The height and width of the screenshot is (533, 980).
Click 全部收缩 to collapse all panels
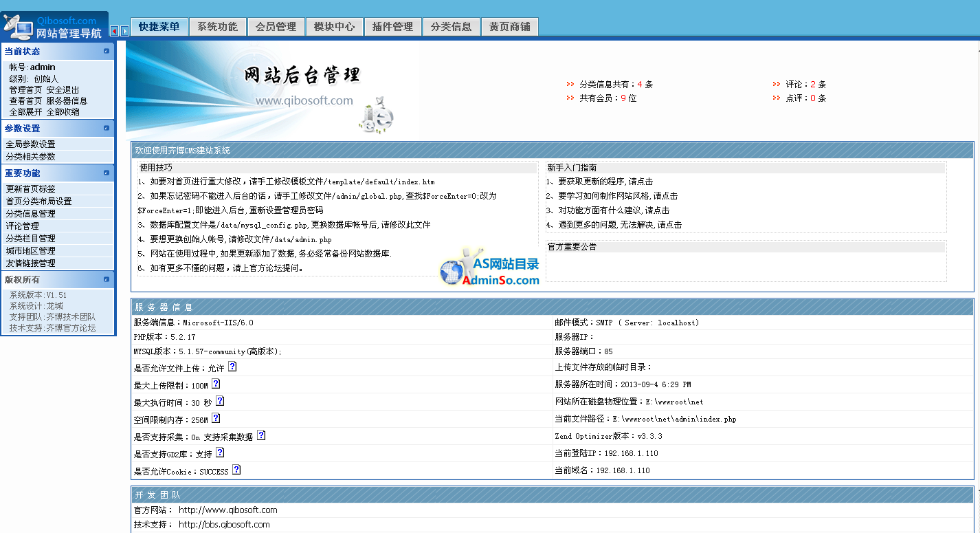tap(63, 111)
